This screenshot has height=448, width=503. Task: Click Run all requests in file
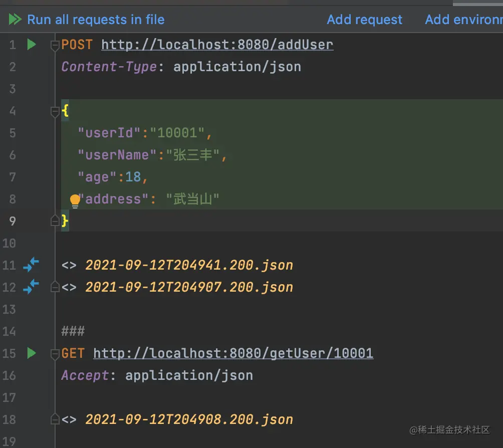coord(95,20)
